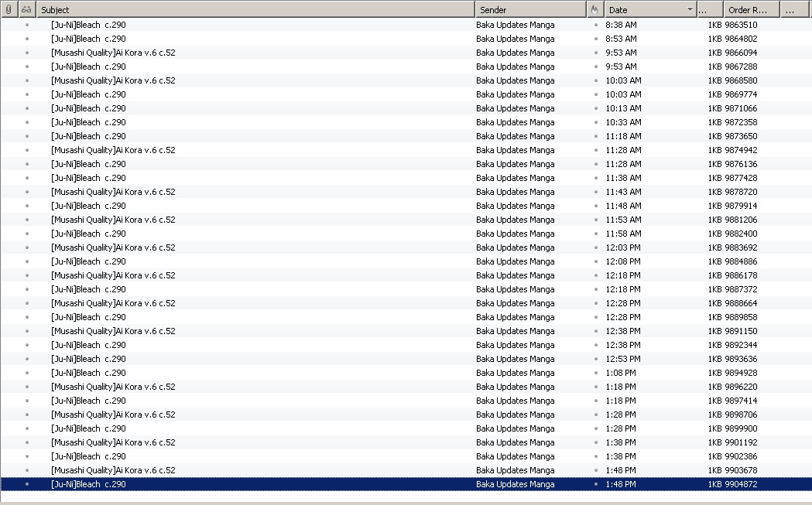Sort by the read status glasses icon

26,9
